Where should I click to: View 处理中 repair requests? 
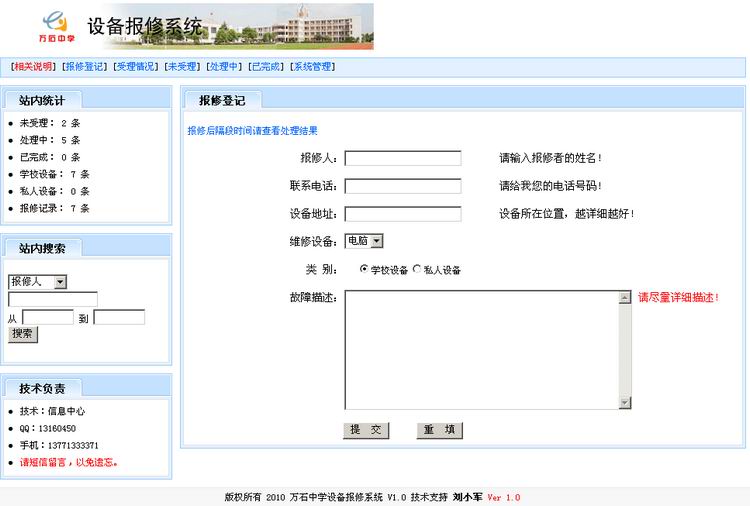coord(224,67)
